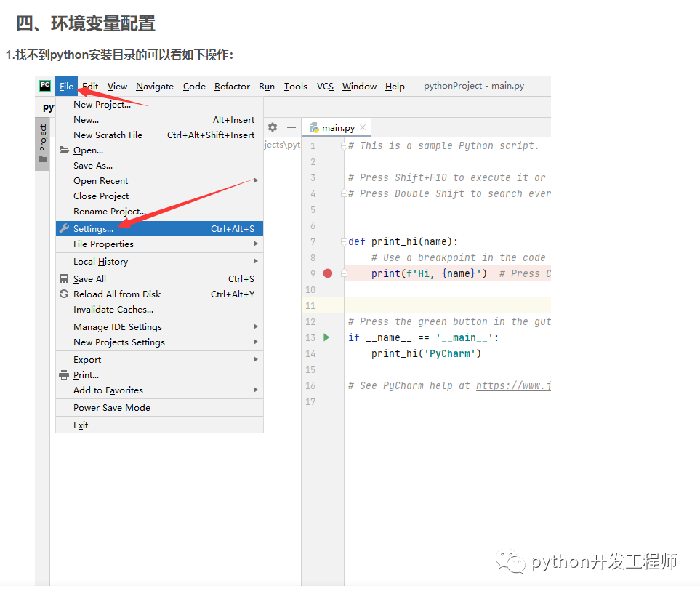Click the Settings wrench icon
The height and width of the screenshot is (594, 700).
pyautogui.click(x=64, y=229)
